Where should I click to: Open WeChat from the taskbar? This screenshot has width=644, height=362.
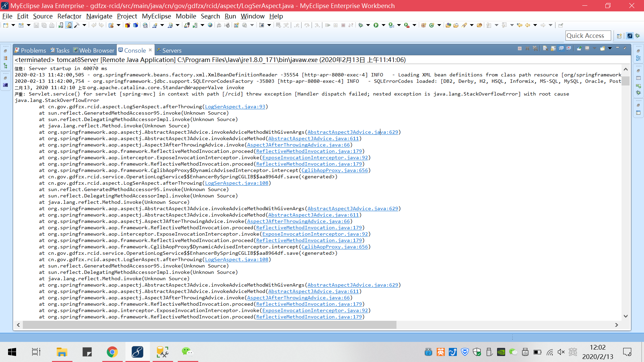point(187,352)
